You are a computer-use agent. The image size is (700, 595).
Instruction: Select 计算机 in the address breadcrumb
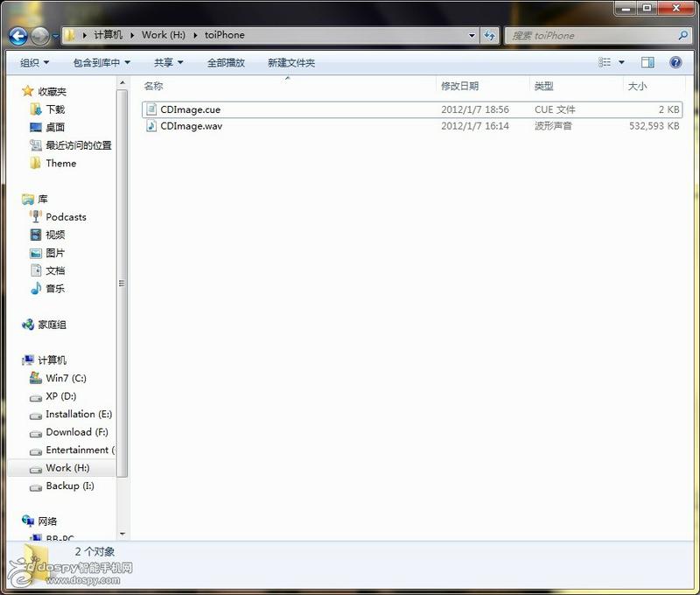108,35
